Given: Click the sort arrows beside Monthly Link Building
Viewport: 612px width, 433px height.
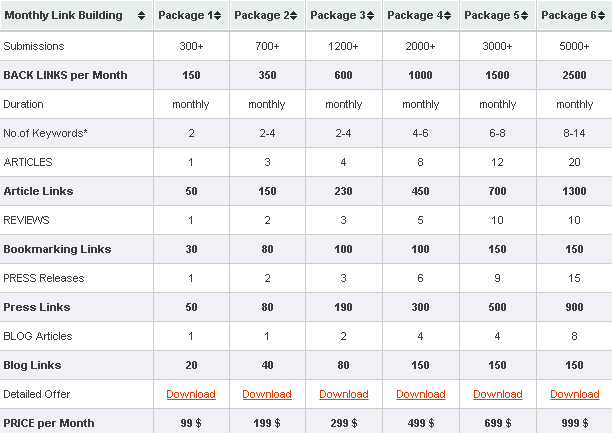Looking at the screenshot, I should point(141,16).
